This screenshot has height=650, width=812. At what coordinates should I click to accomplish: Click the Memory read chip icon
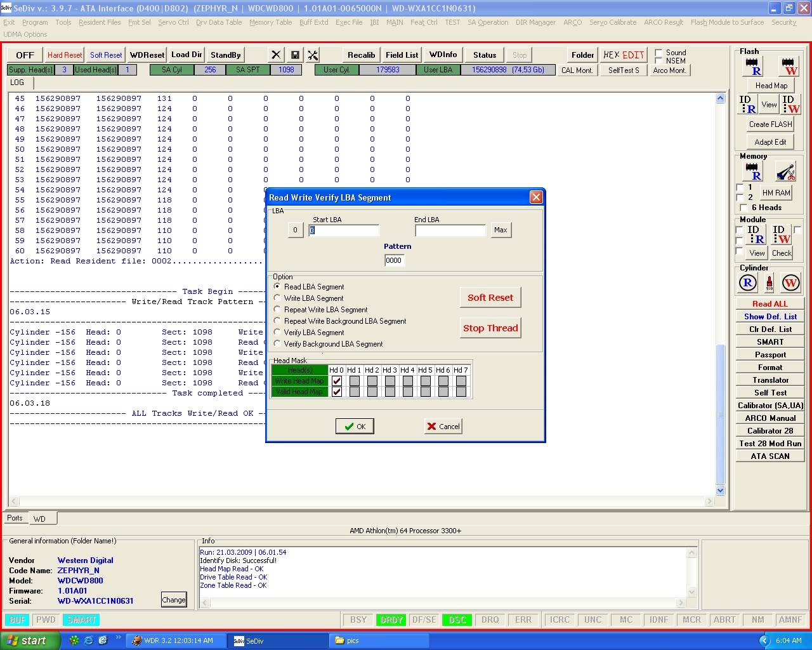pos(753,171)
